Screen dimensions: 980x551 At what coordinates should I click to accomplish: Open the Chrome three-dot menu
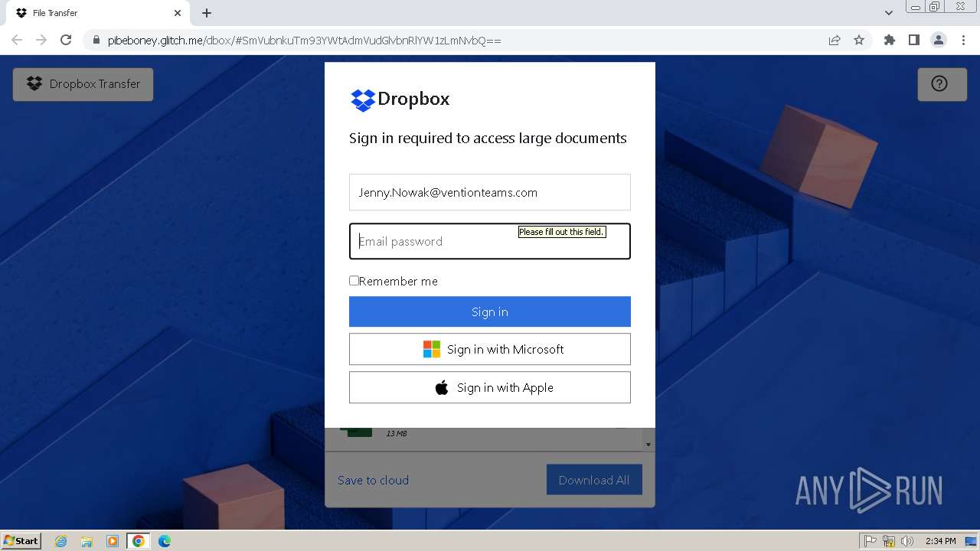click(x=963, y=40)
